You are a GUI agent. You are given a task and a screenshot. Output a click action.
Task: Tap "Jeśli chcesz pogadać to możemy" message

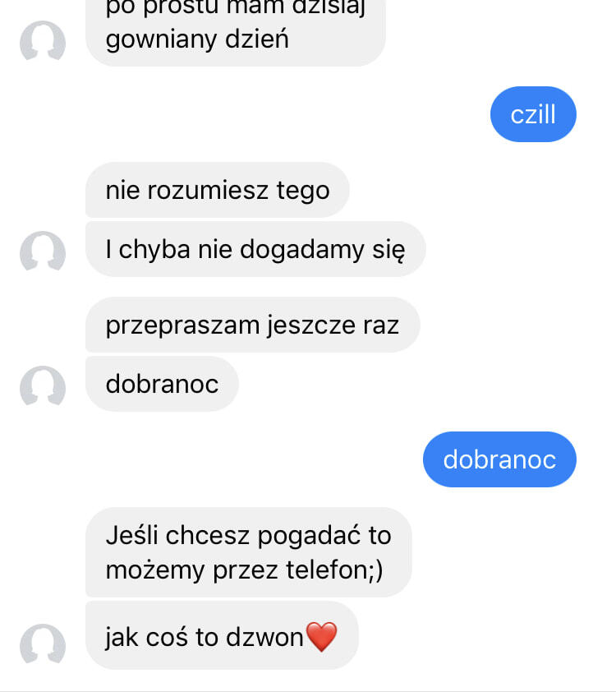(249, 552)
